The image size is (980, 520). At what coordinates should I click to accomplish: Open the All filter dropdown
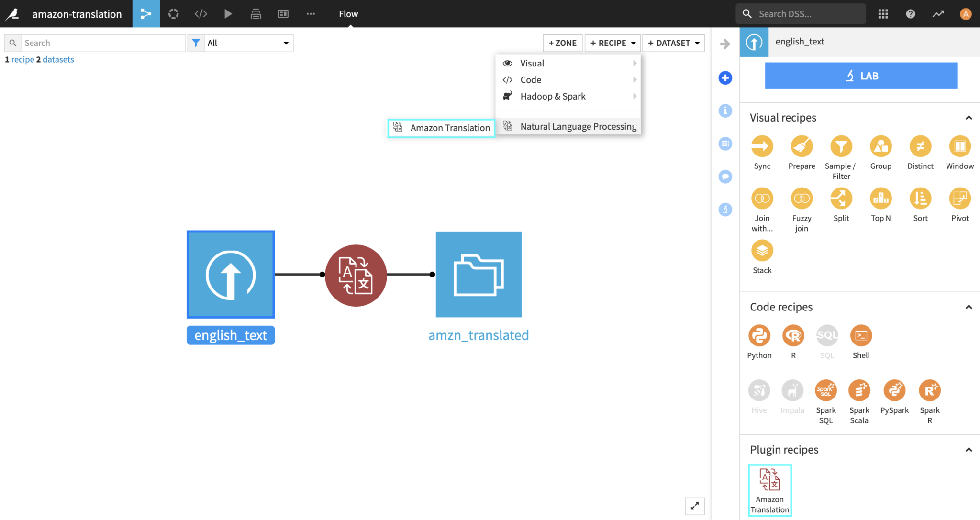[x=248, y=43]
